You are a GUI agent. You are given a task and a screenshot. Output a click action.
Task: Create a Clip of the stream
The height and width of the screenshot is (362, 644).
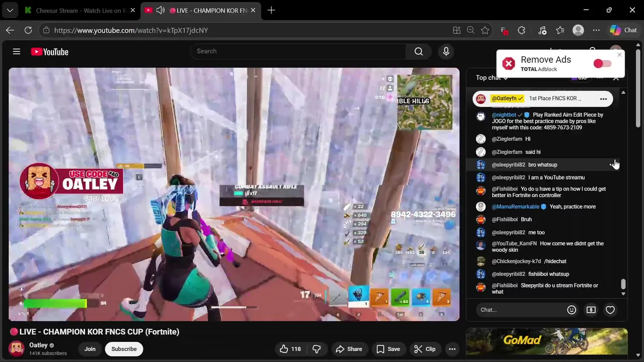click(x=424, y=349)
